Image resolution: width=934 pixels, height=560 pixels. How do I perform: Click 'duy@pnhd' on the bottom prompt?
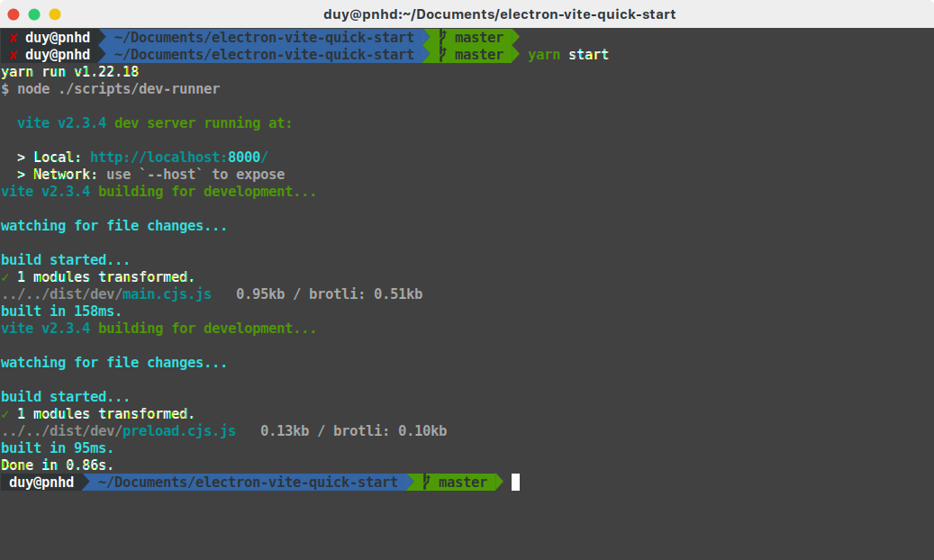[x=41, y=482]
